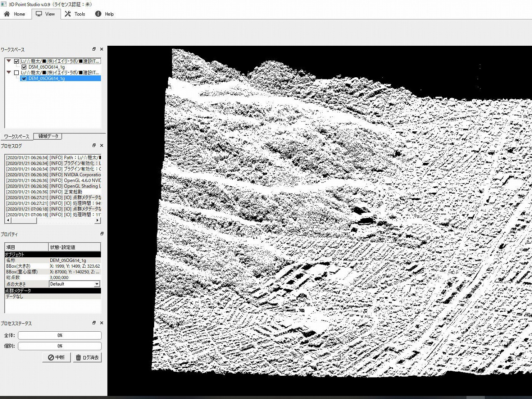This screenshot has width=532, height=399.
Task: Select the DSM_05OG614_1g tree item
Action: [x=47, y=67]
